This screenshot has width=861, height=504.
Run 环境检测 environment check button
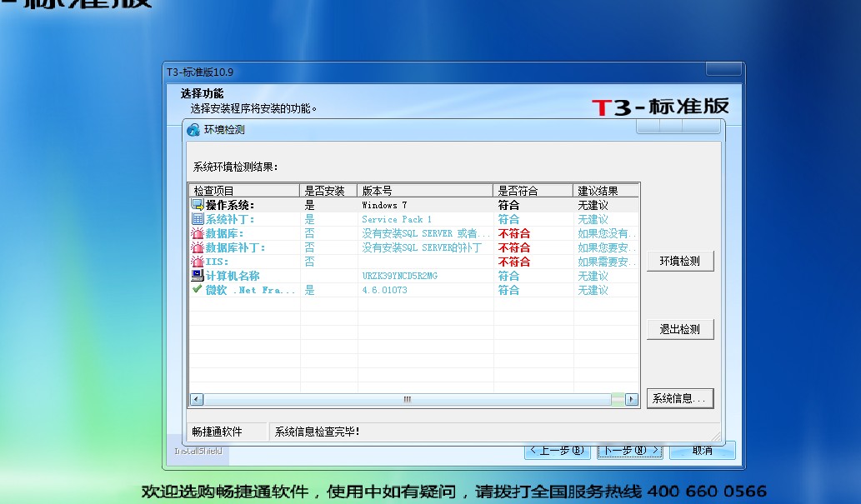pos(680,261)
